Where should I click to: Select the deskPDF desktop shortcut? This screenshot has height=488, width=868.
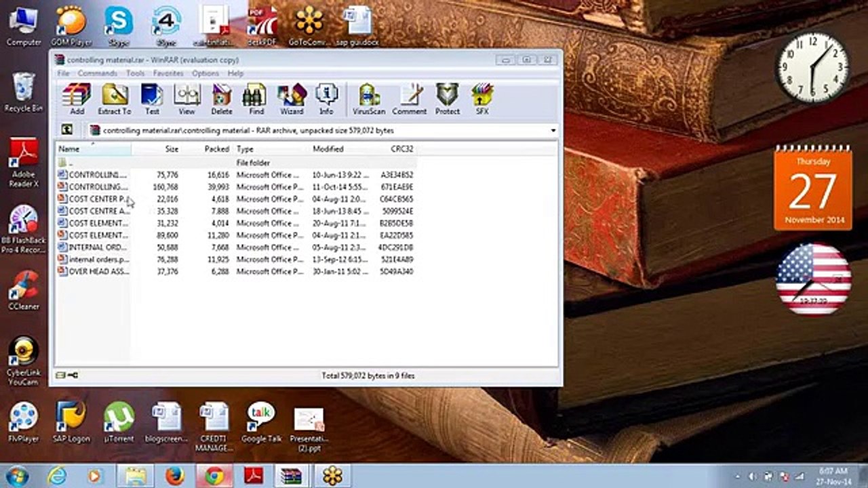[x=262, y=27]
